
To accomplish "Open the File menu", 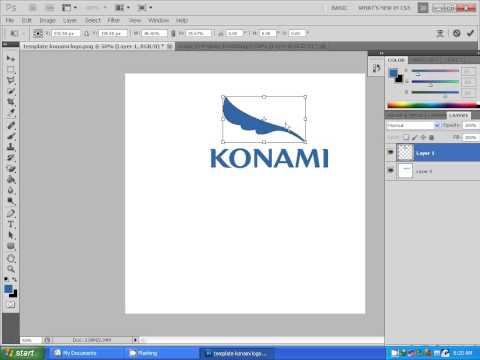I will pyautogui.click(x=10, y=20).
